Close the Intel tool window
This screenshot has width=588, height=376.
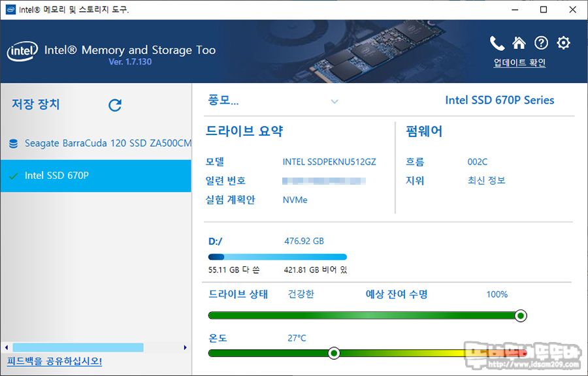[572, 10]
